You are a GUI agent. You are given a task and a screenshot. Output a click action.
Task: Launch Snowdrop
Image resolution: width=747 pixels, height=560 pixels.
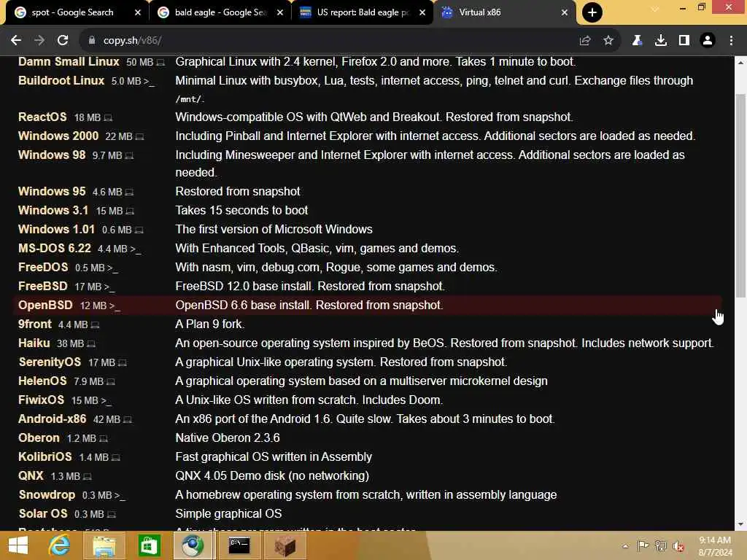coord(47,495)
